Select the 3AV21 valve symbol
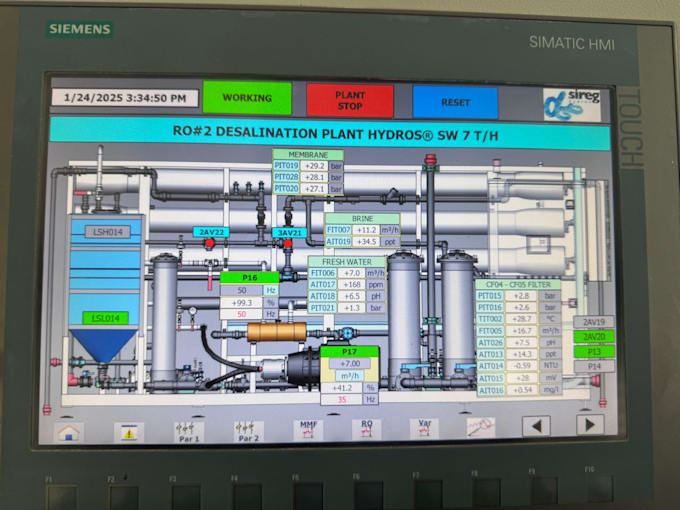This screenshot has width=680, height=510. click(x=288, y=244)
